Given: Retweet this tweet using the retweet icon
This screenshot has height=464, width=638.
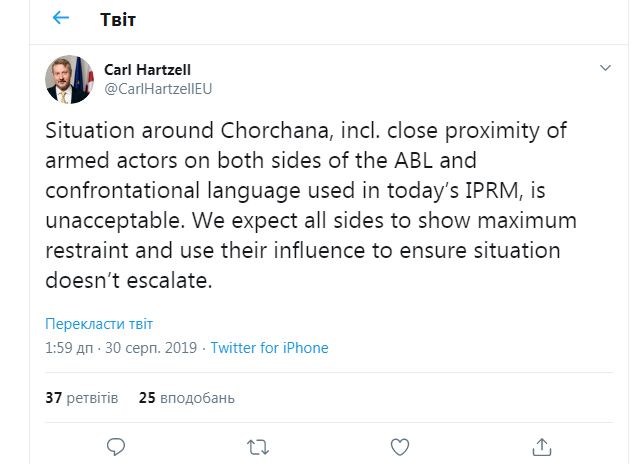Looking at the screenshot, I should point(258,445).
